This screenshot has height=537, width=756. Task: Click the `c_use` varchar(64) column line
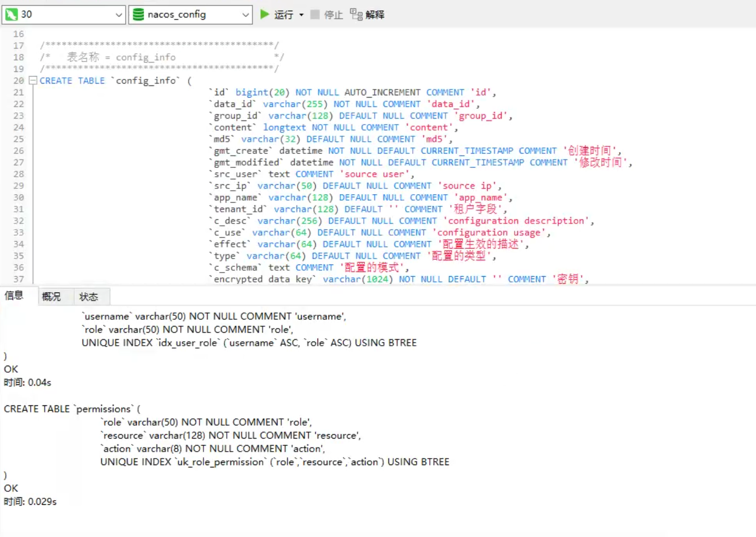tap(380, 233)
